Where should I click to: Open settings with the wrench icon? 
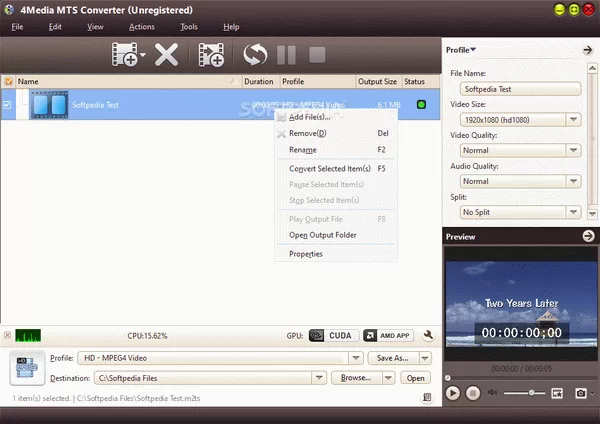tap(429, 336)
